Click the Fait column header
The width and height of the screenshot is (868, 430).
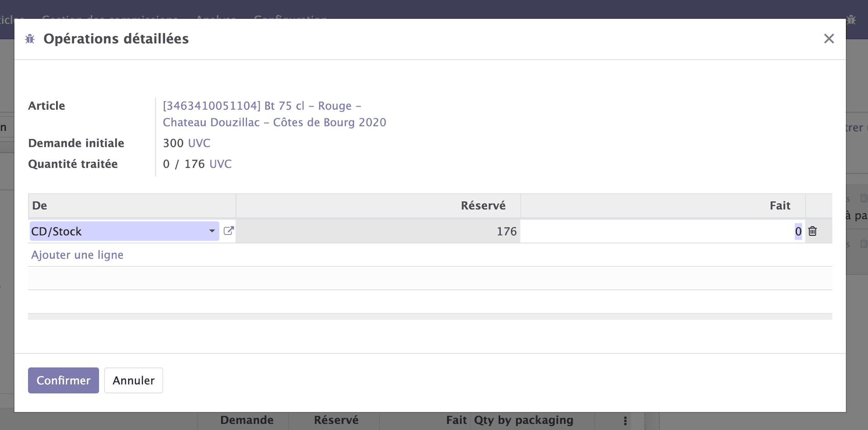(780, 205)
